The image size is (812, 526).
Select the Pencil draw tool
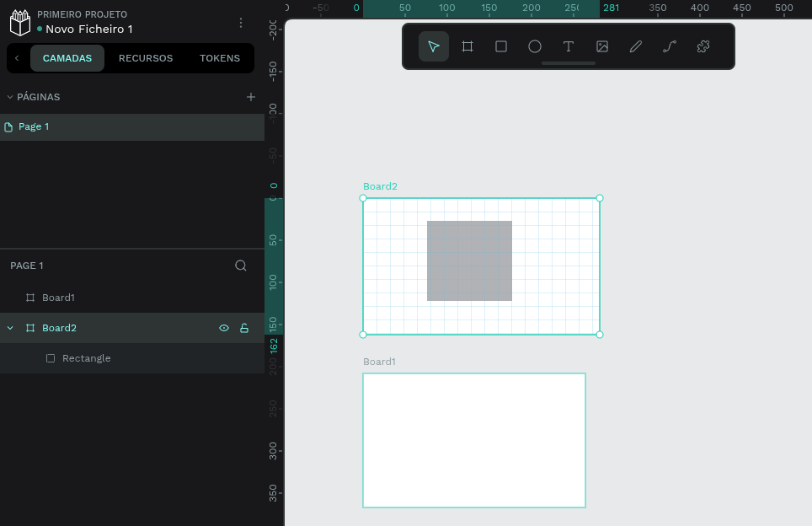(x=635, y=46)
